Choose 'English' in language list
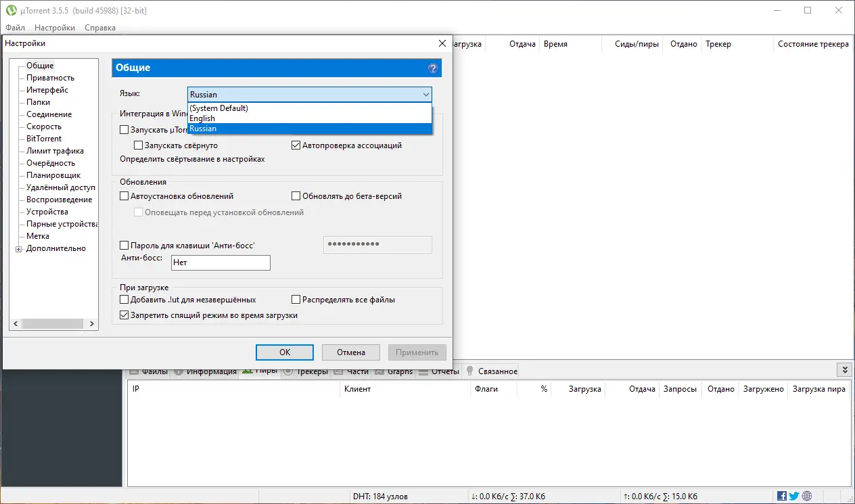This screenshot has height=504, width=855. click(309, 118)
